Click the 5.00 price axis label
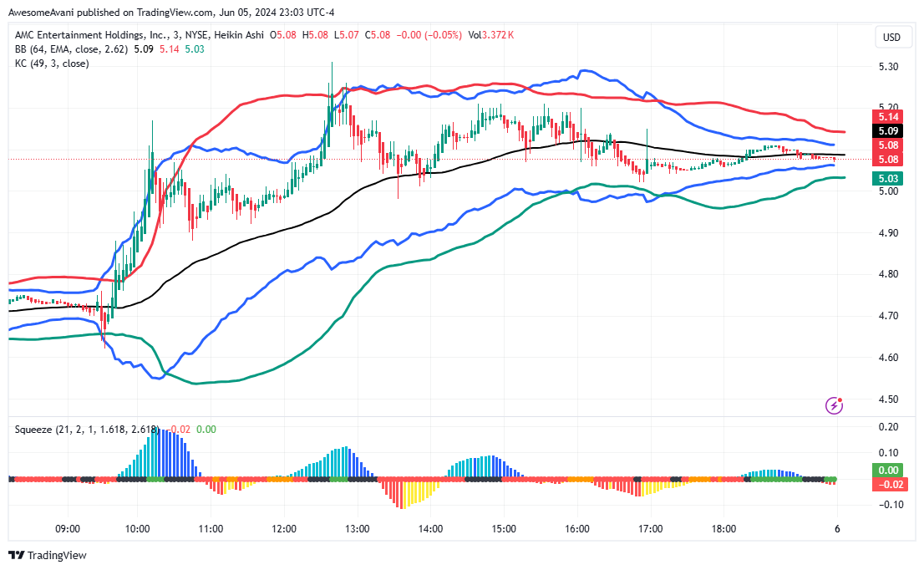 (888, 191)
